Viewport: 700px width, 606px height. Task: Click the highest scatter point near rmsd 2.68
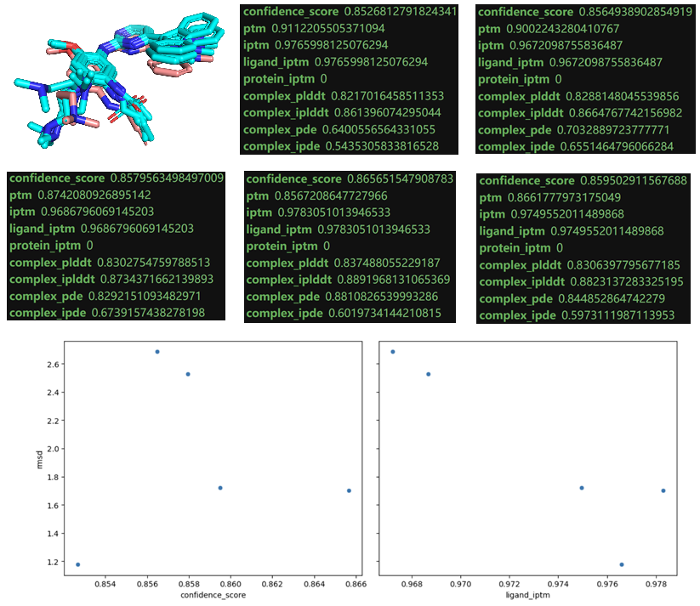coord(157,350)
